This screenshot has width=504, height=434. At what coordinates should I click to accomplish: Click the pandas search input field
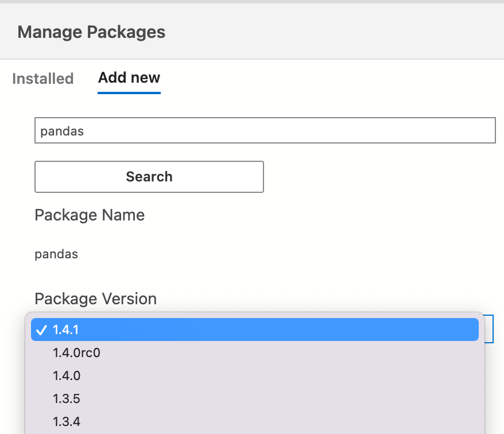pyautogui.click(x=265, y=130)
